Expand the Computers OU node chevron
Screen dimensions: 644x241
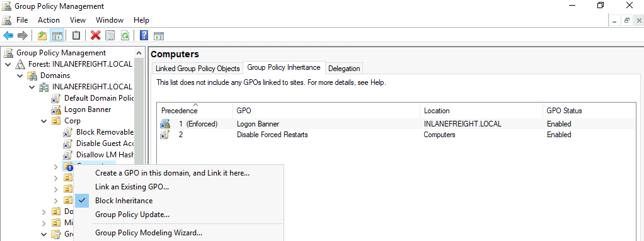56,166
